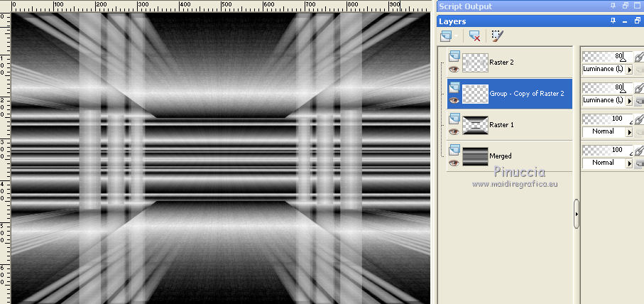This screenshot has height=304, width=644.
Task: Select the Raster 2 layer name
Action: pyautogui.click(x=501, y=63)
